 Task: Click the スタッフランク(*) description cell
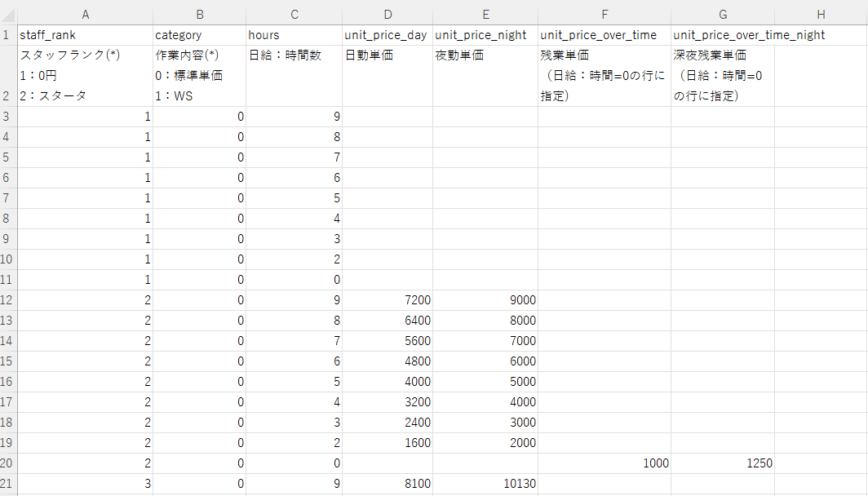point(85,76)
